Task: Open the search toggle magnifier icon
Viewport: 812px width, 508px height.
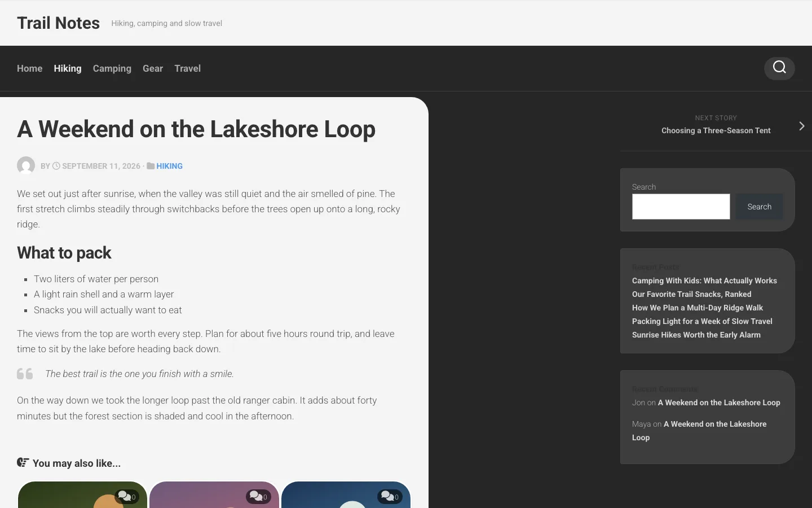Action: (779, 68)
